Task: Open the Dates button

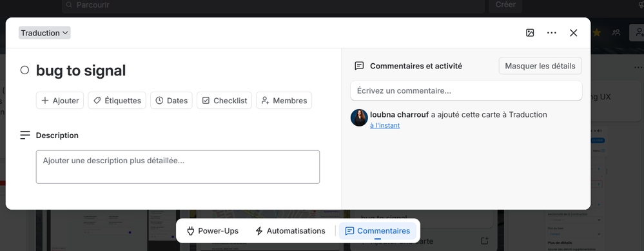Action: (171, 101)
